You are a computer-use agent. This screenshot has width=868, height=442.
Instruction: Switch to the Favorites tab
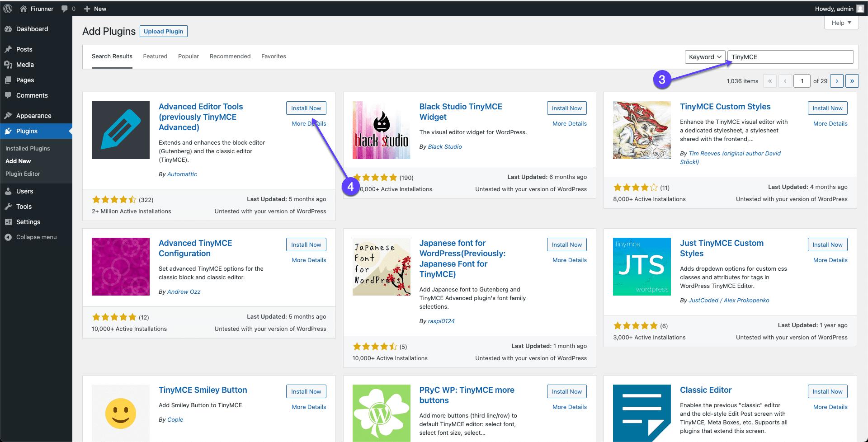(x=274, y=56)
